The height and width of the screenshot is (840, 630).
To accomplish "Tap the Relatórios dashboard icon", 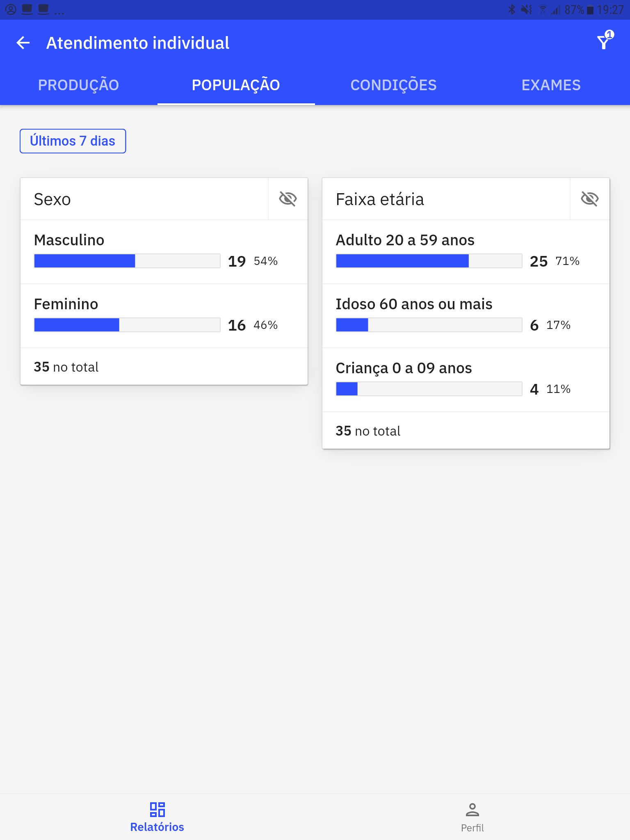I will (x=157, y=810).
